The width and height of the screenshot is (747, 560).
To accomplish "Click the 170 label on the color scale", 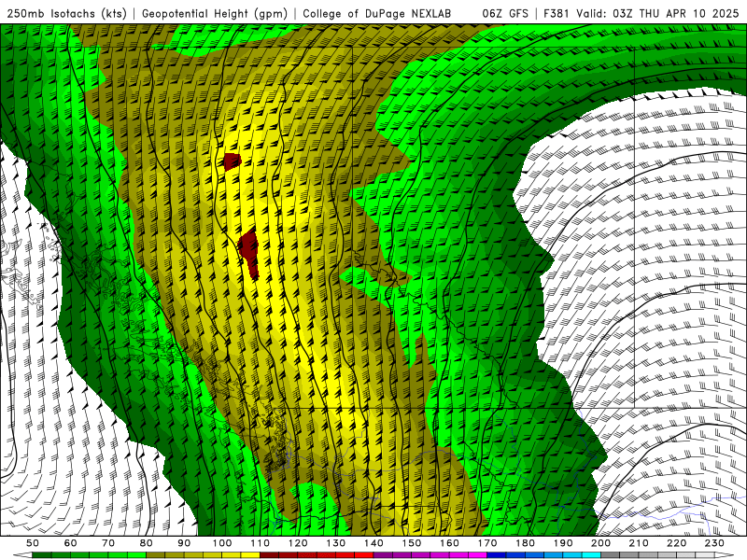I will [487, 543].
